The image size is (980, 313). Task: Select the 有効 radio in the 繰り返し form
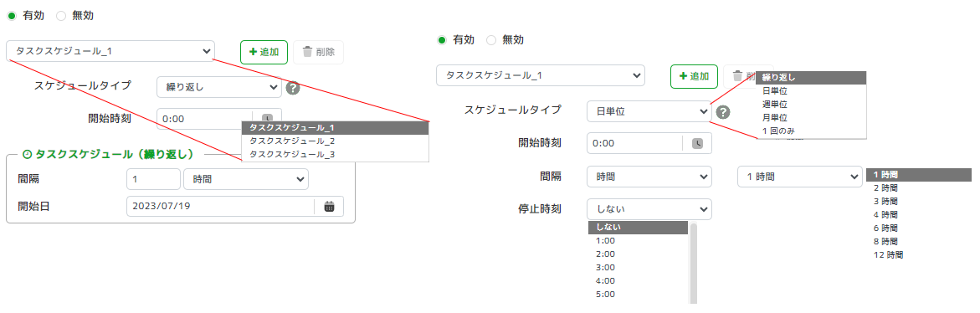tap(11, 16)
